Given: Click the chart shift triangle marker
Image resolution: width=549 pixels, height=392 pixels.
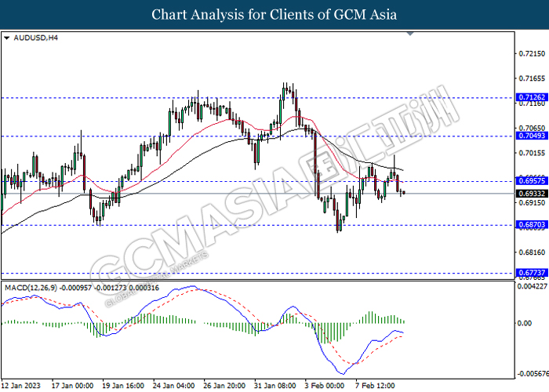Looking at the screenshot, I should point(410,34).
